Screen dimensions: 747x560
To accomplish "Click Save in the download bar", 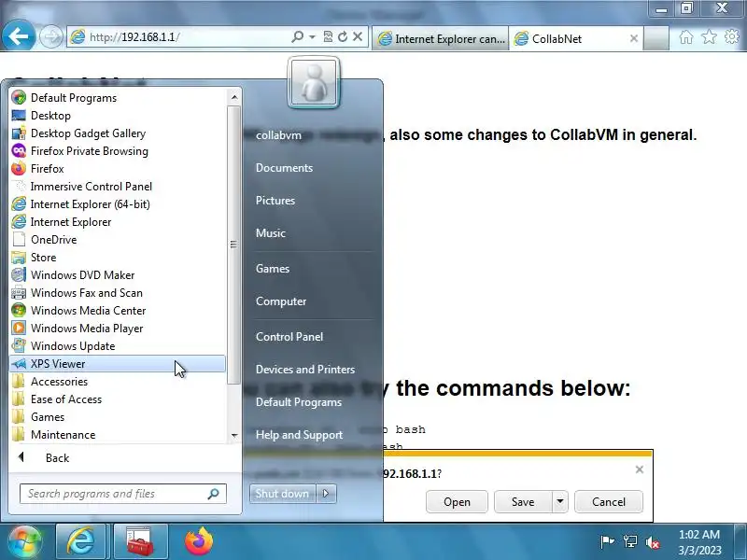I will click(523, 501).
